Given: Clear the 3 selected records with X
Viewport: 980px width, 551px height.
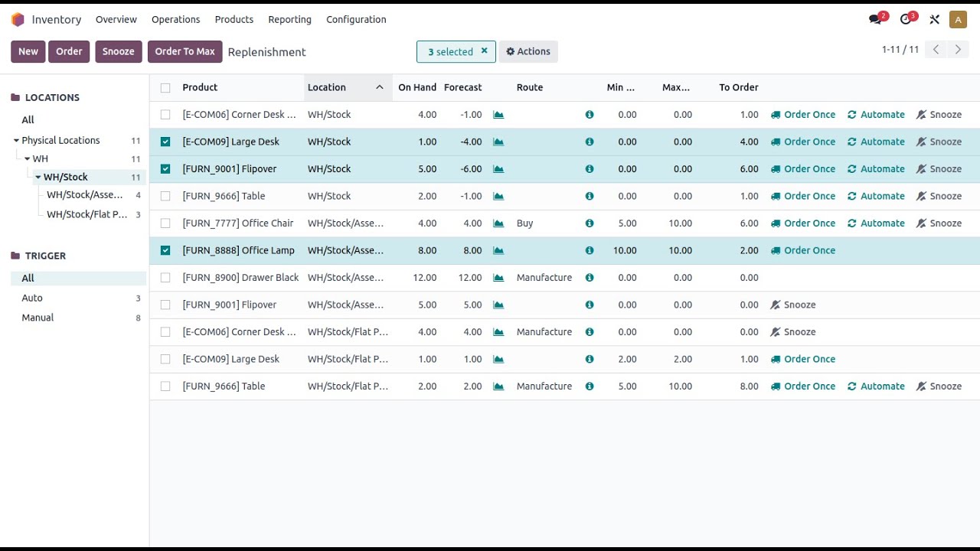Looking at the screenshot, I should 484,51.
